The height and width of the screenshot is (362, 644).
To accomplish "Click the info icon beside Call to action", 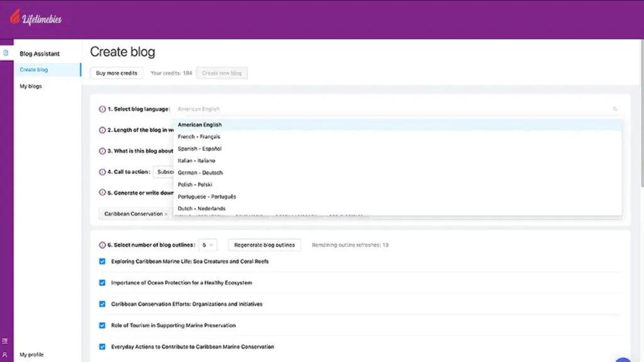I will [103, 172].
